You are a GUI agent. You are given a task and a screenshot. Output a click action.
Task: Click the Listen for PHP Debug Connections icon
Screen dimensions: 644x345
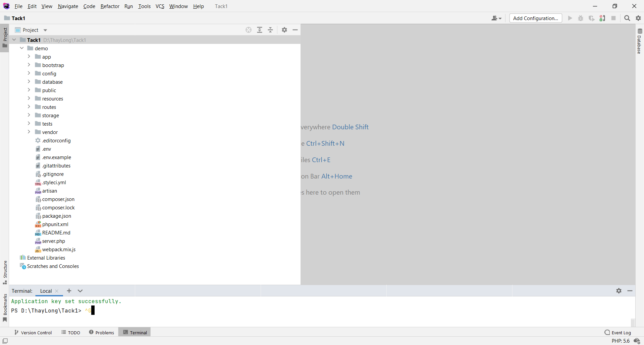(602, 18)
